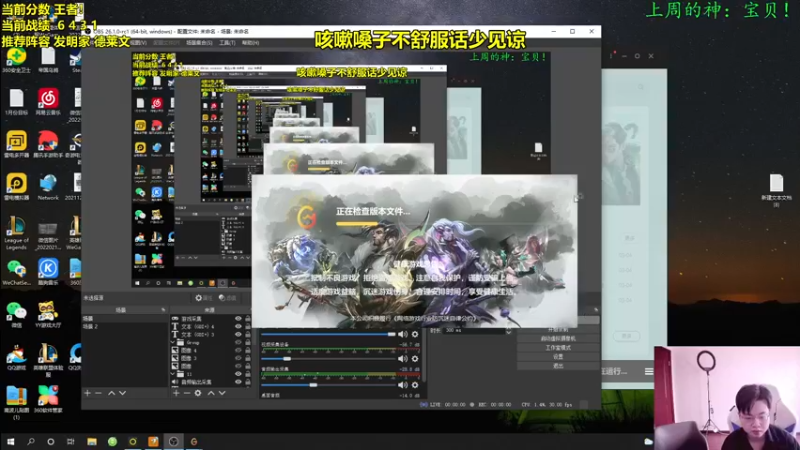Viewport: 800px width, 450px height.
Task: Adjust 视频采集设备 volume slider
Action: tap(328, 359)
